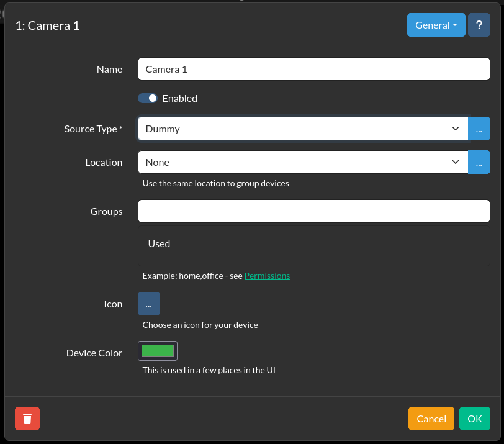Click the 'Used' groups label
Screen dimensions: 504x444
point(159,243)
